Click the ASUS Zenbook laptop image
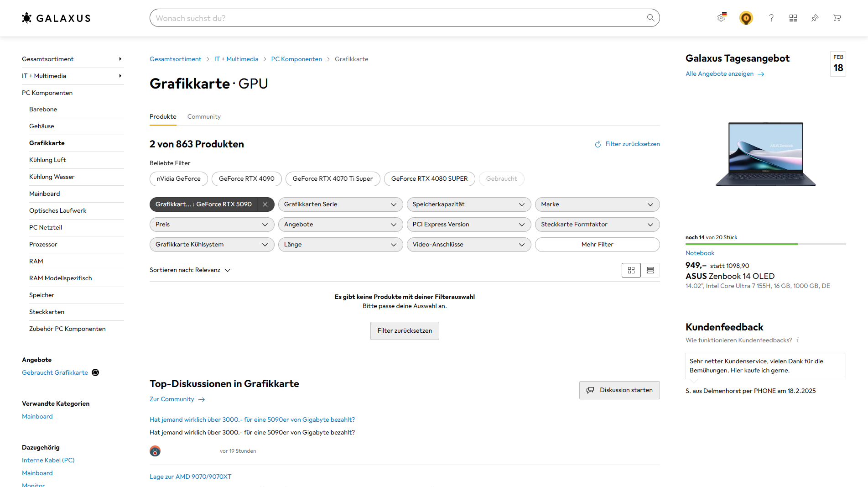This screenshot has width=868, height=487. (766, 154)
